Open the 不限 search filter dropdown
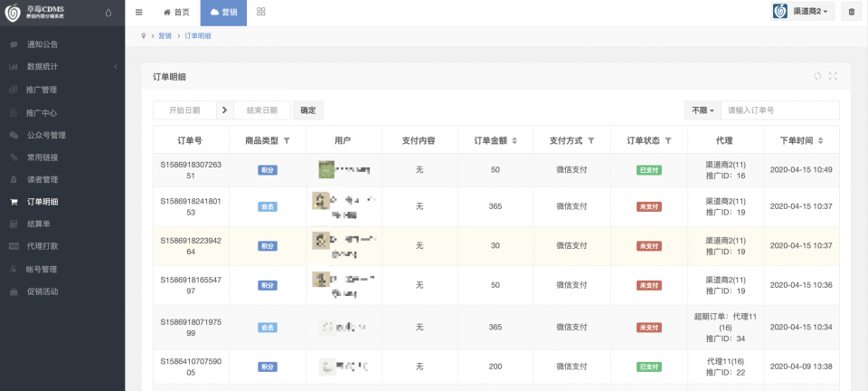Image resolution: width=868 pixels, height=391 pixels. (702, 110)
